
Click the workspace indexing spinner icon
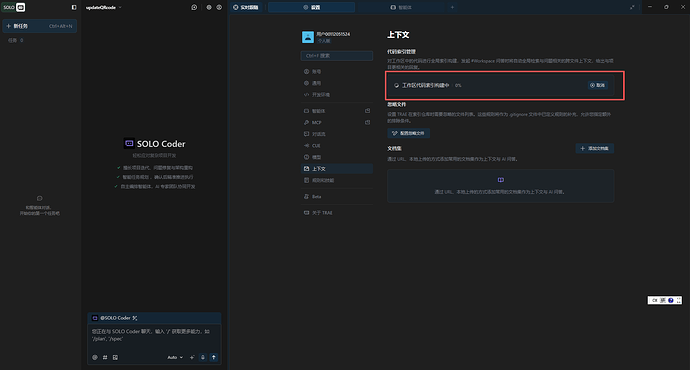pos(396,85)
